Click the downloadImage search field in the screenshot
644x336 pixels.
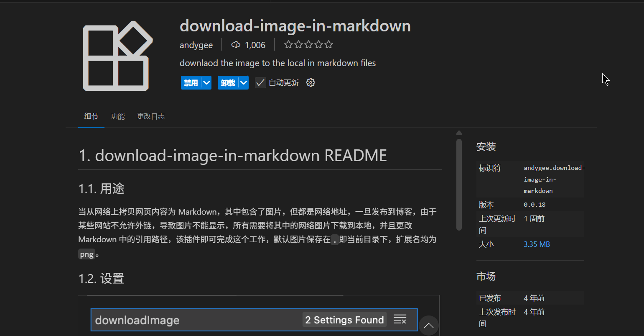[x=196, y=320]
